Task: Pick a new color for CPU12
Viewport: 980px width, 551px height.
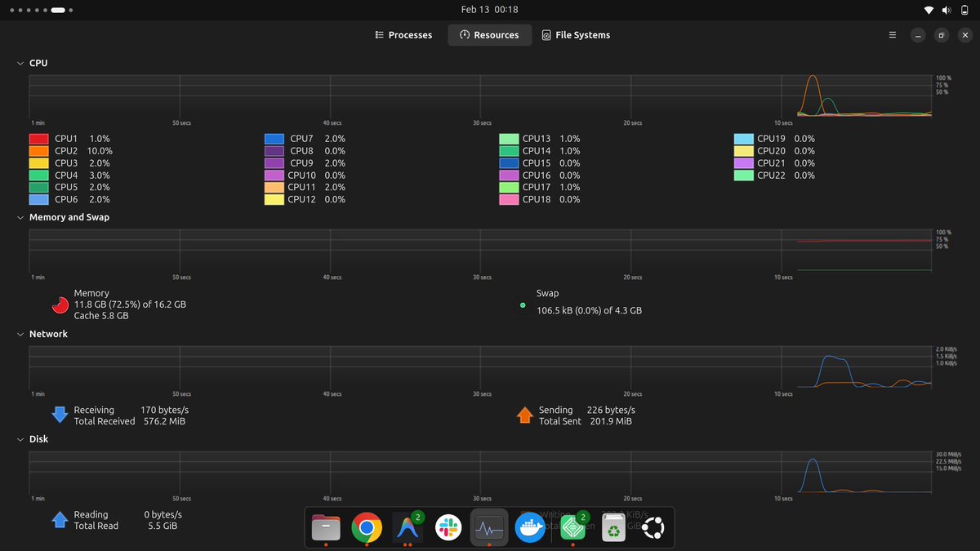Action: click(274, 199)
